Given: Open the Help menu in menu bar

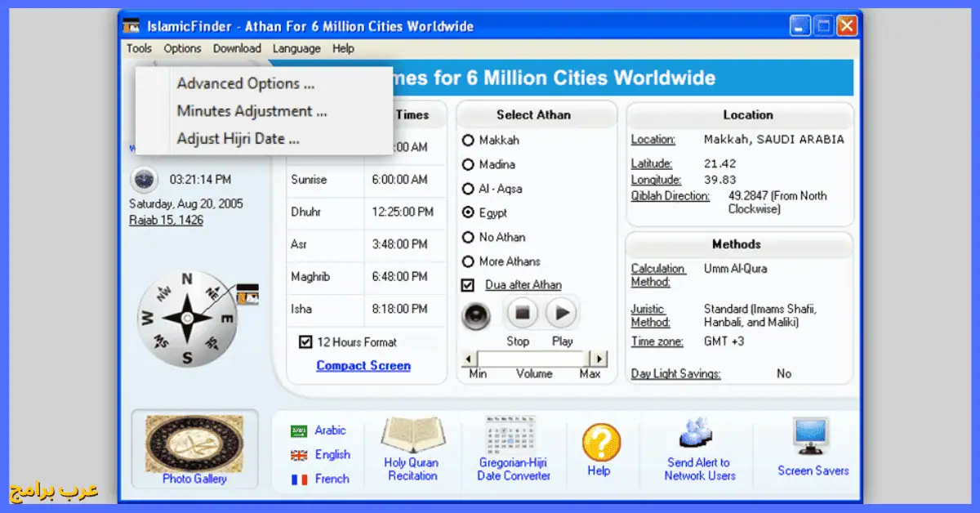Looking at the screenshot, I should click(x=343, y=49).
